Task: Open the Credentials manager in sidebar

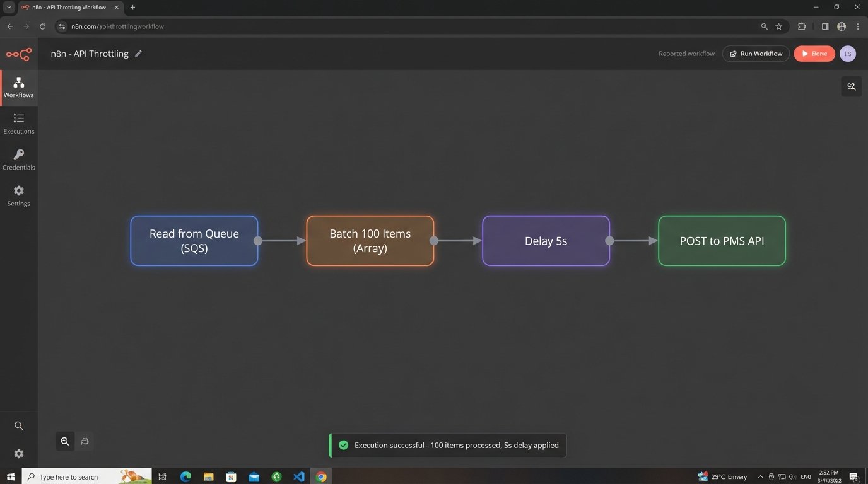Action: (x=18, y=159)
